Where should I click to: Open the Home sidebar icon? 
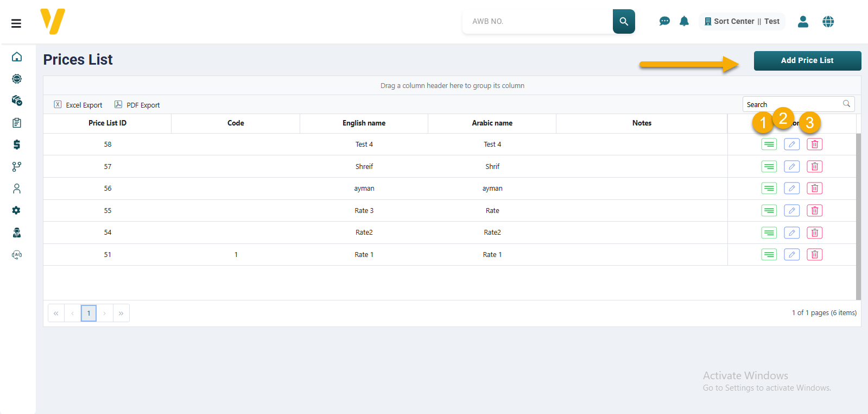17,57
